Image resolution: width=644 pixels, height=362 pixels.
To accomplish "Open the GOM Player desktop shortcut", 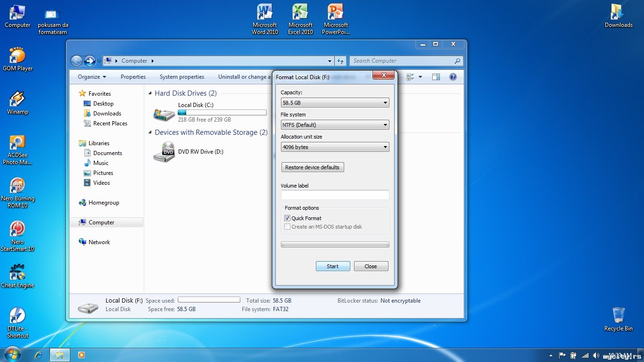I will tap(17, 56).
